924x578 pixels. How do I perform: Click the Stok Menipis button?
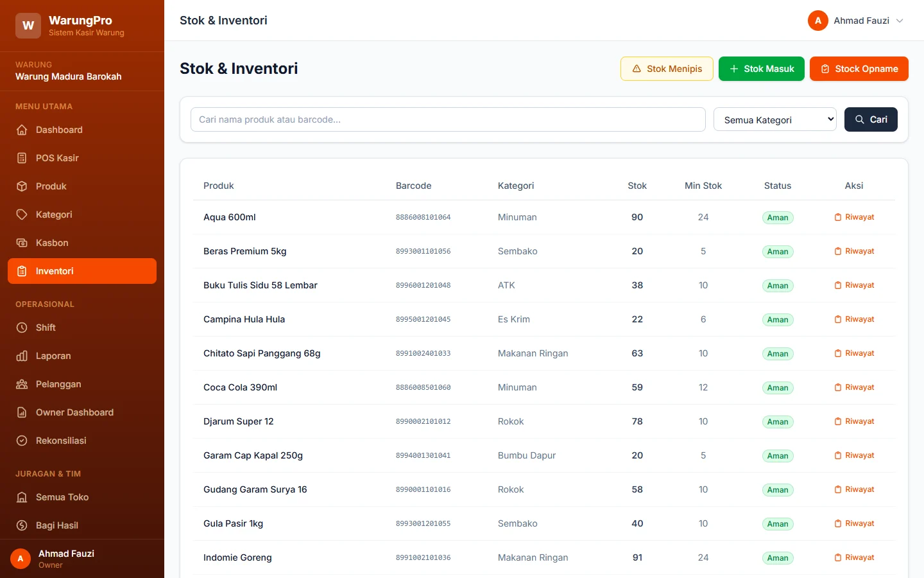(667, 69)
